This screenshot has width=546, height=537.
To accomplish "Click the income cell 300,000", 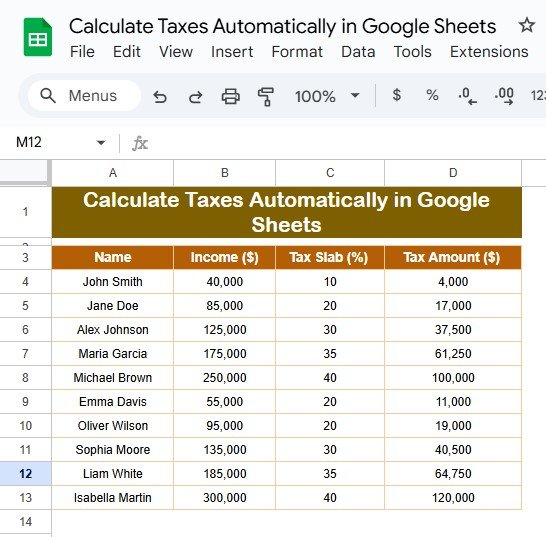I will [x=225, y=498].
